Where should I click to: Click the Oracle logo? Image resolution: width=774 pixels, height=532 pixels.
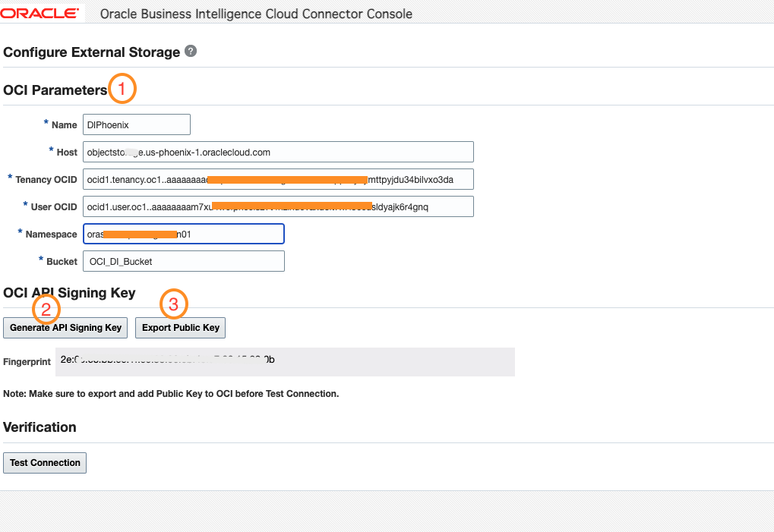coord(39,13)
